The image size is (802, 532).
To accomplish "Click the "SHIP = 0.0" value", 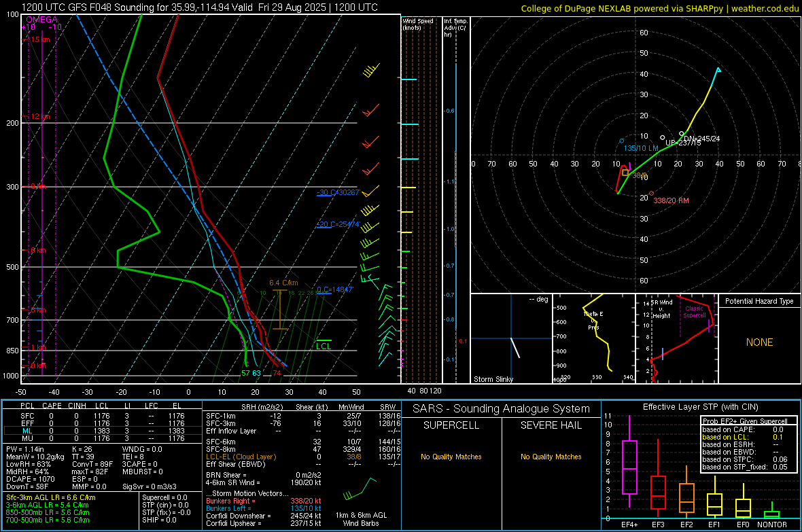I will (159, 520).
